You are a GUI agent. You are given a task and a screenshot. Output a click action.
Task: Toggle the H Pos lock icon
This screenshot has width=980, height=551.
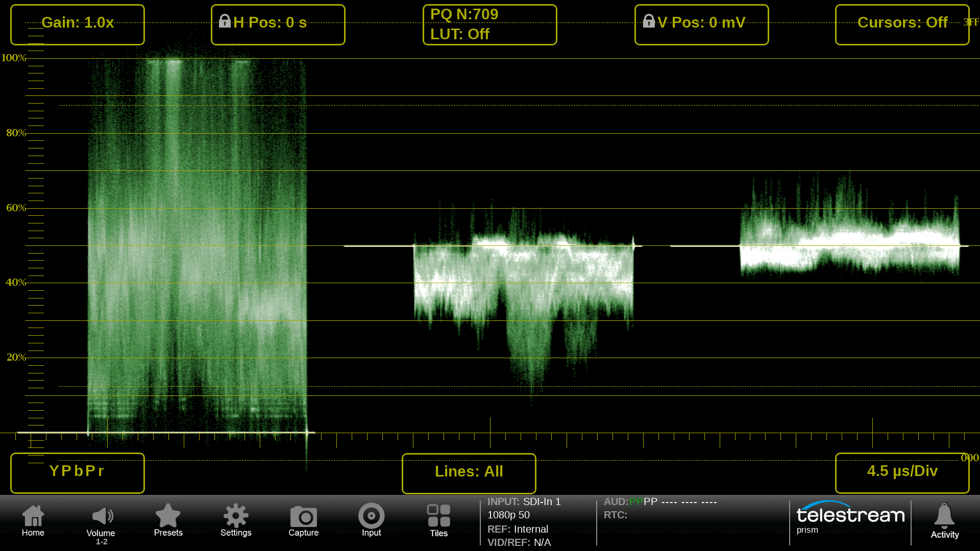(225, 21)
